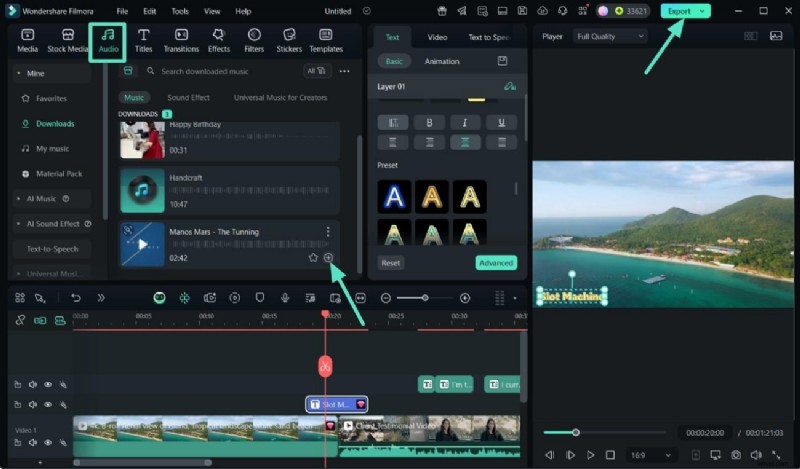Viewport: 800px width, 469px height.
Task: Click the Underline text formatting icon
Action: pos(501,122)
